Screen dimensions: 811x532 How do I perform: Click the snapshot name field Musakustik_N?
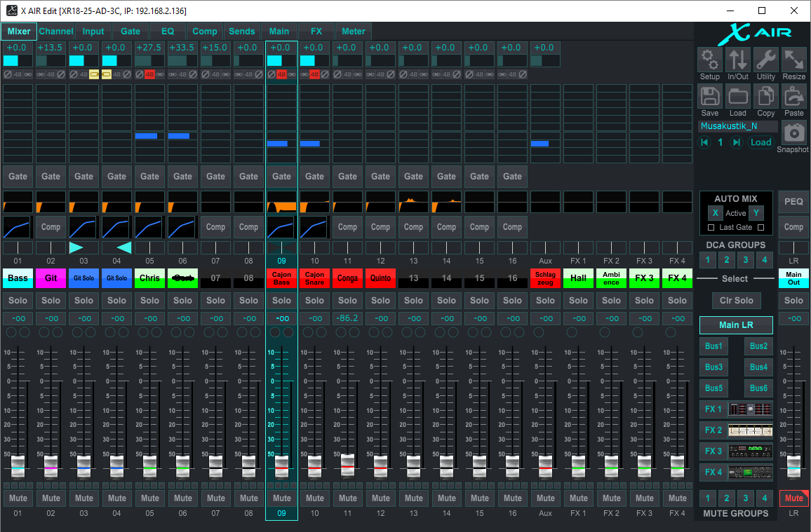[738, 126]
